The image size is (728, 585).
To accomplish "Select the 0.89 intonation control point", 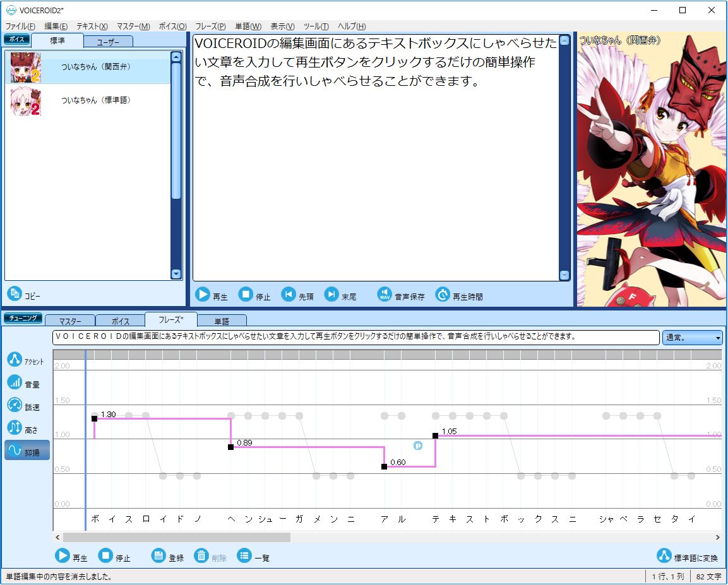I will (x=230, y=447).
